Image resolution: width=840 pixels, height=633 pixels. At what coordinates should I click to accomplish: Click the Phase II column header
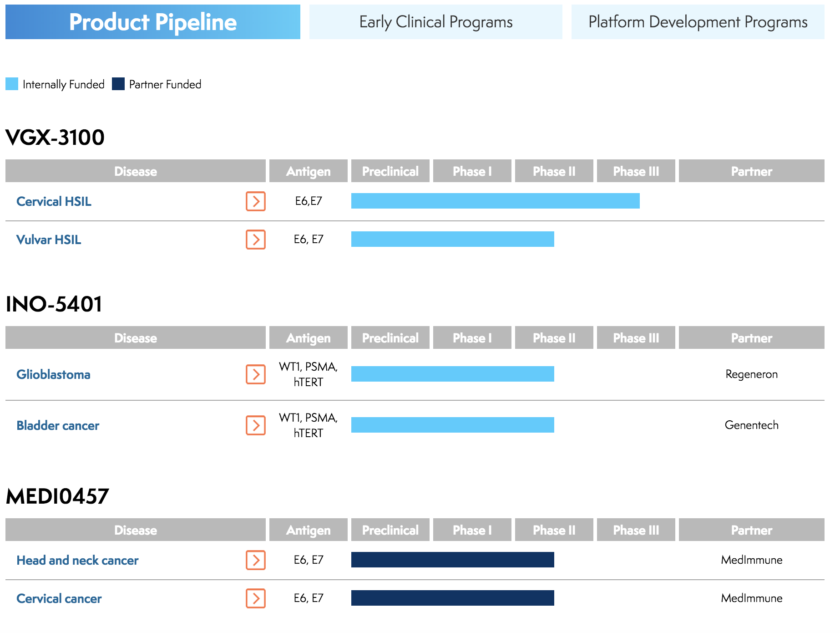pos(553,171)
